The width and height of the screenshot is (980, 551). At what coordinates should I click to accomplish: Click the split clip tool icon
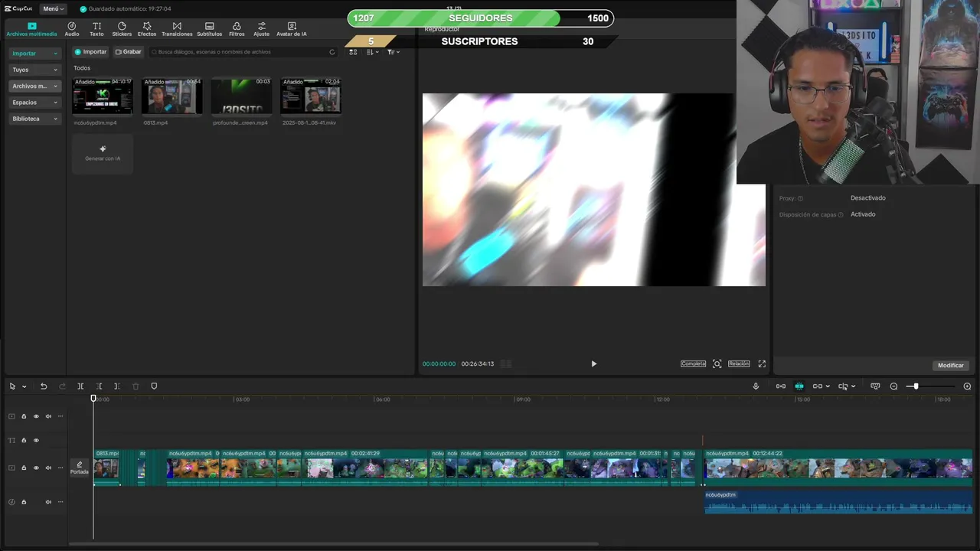pos(80,386)
